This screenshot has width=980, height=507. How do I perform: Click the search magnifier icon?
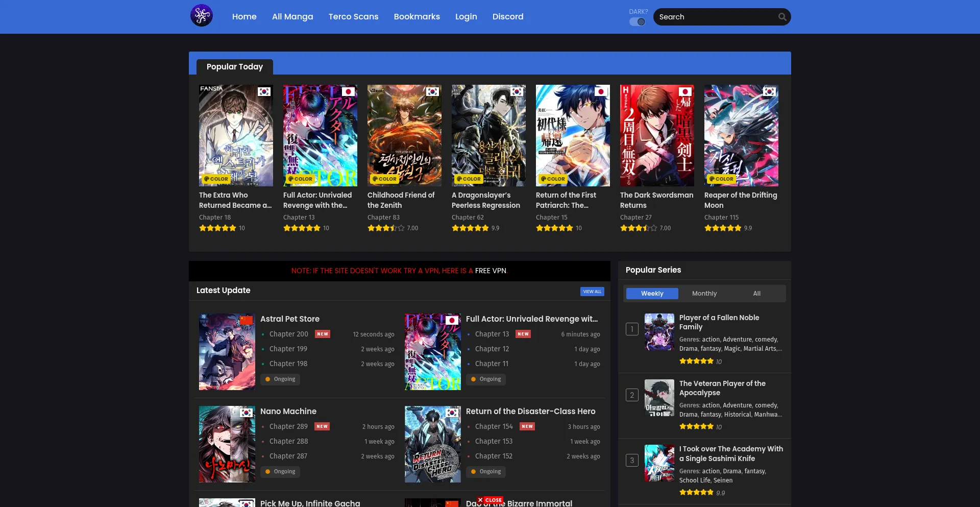[x=782, y=17]
